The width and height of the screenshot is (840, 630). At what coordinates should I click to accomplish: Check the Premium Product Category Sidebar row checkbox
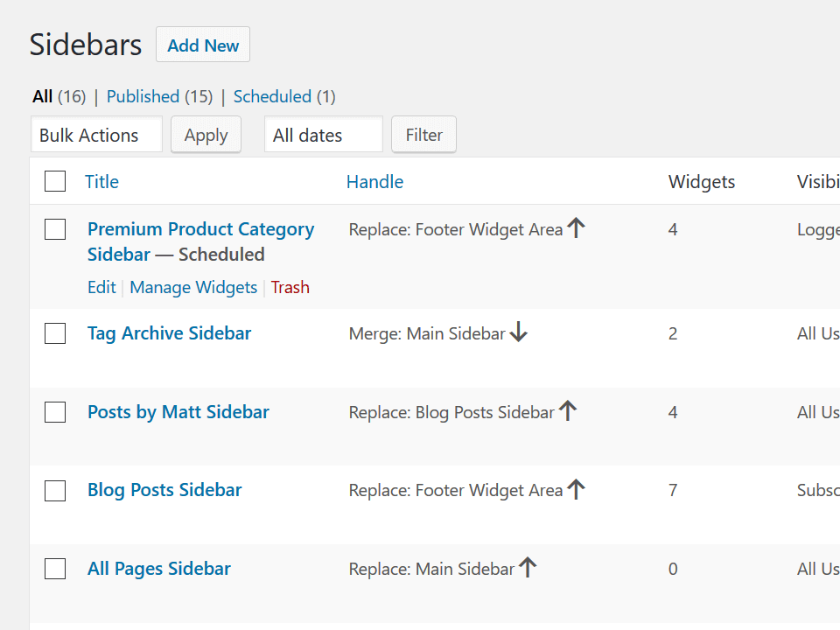pos(54,228)
